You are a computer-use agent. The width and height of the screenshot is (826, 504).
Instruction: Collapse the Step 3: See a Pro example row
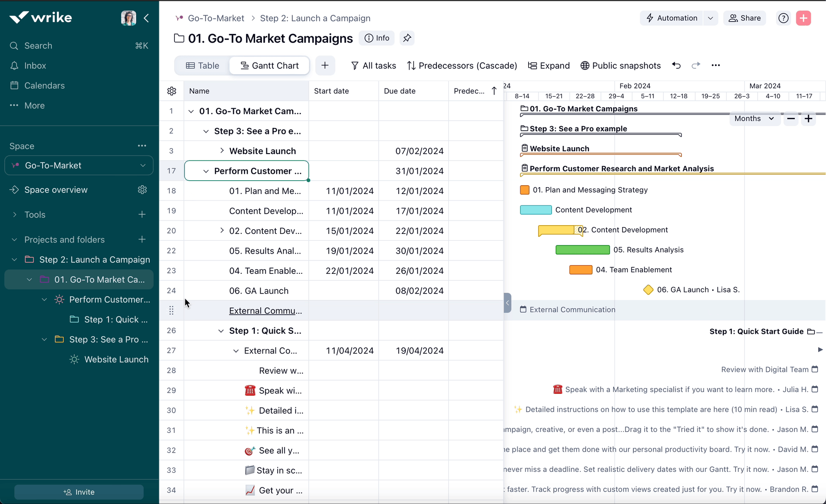tap(206, 131)
